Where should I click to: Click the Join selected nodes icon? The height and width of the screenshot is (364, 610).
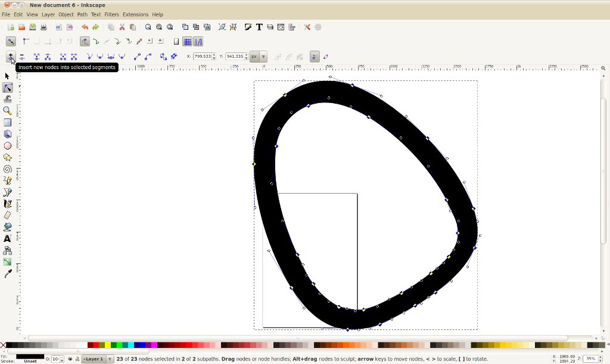[36, 57]
